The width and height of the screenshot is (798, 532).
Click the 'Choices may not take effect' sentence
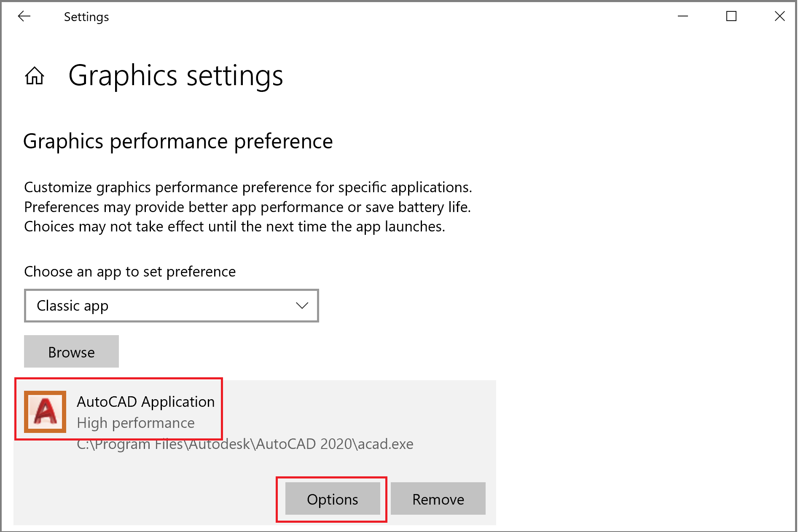[234, 227]
